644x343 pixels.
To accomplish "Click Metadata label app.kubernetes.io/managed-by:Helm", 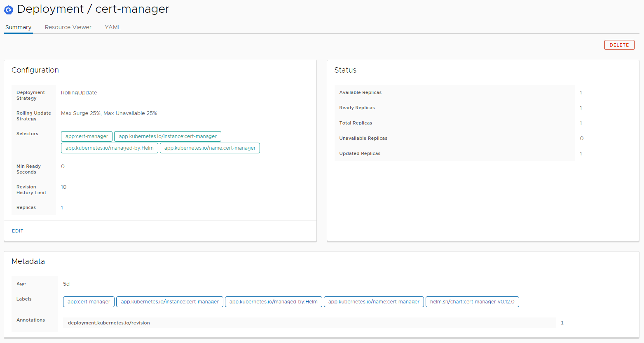I will click(x=274, y=302).
